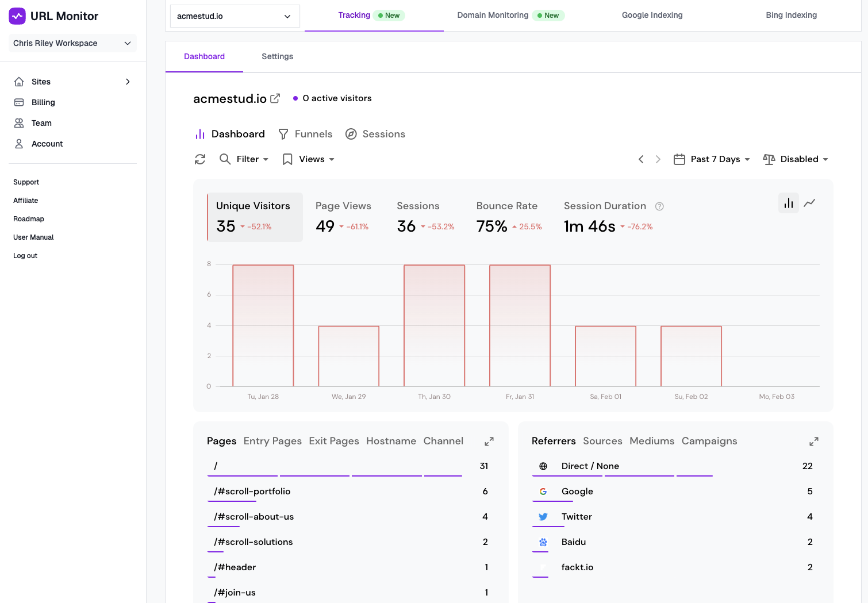Open the acmestud.io external link icon
Viewport: 868px width, 603px height.
click(276, 98)
